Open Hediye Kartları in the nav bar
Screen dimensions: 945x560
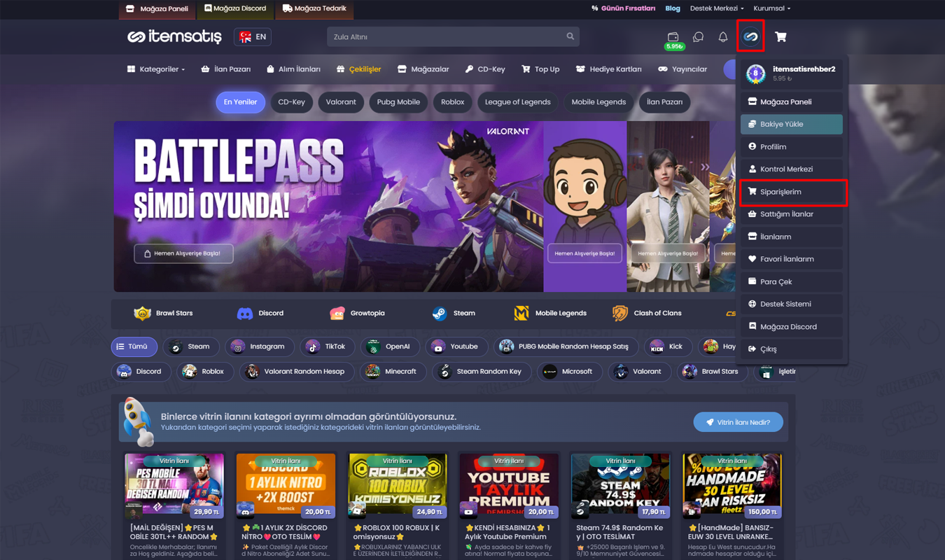click(608, 69)
